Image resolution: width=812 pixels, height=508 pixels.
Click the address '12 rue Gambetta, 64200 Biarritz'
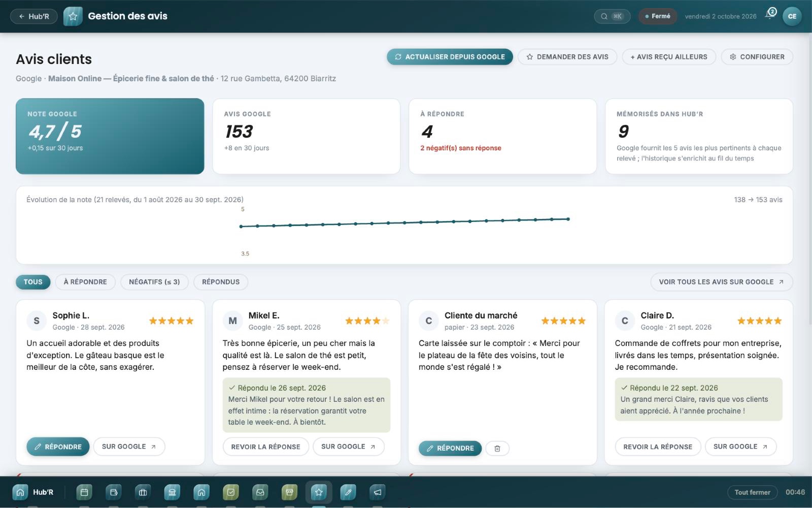[x=278, y=79]
